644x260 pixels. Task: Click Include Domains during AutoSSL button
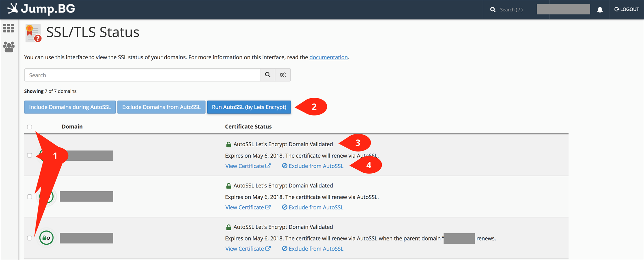[70, 107]
